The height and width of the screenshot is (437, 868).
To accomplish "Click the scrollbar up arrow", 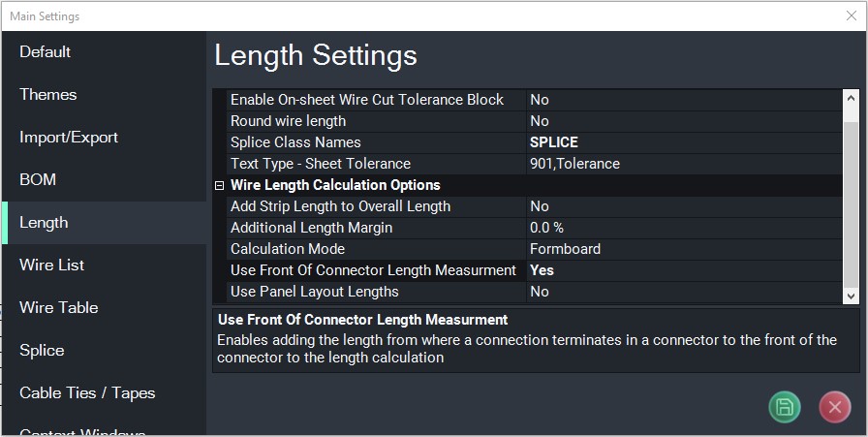I will point(851,98).
